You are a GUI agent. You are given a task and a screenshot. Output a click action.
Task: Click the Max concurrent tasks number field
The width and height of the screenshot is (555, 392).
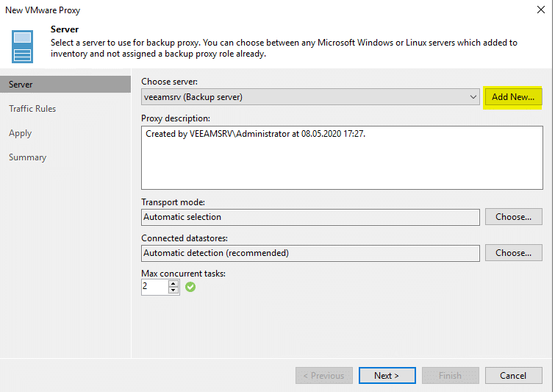click(154, 287)
